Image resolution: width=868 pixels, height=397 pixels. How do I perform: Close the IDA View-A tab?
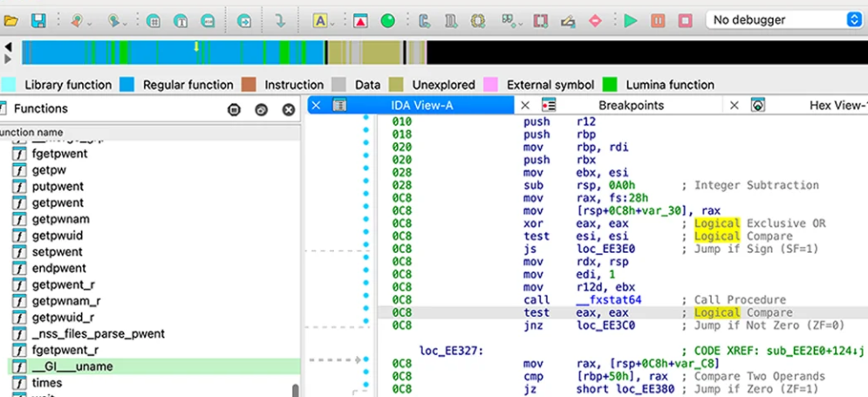pyautogui.click(x=316, y=105)
